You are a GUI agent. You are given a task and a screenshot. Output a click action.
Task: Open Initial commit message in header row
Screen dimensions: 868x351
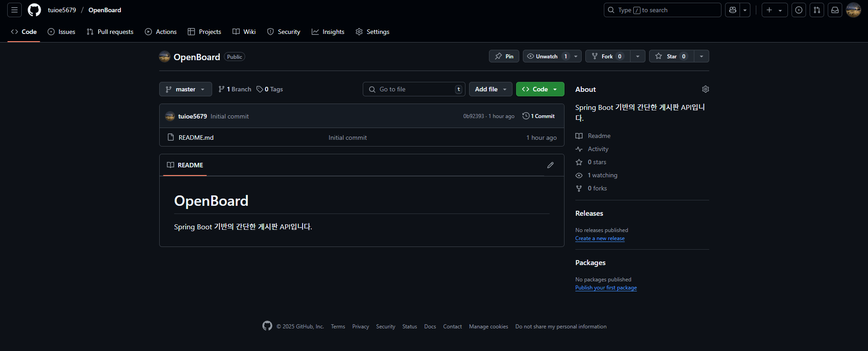point(229,116)
